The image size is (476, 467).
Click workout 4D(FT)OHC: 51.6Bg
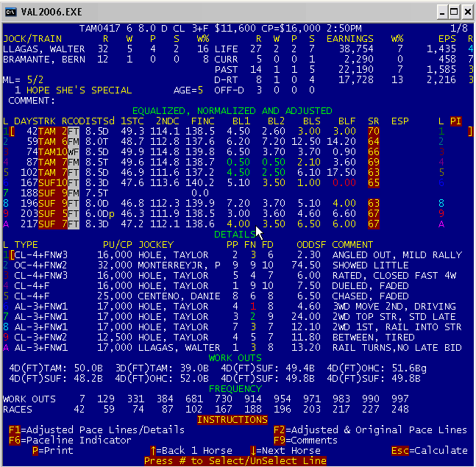click(377, 368)
